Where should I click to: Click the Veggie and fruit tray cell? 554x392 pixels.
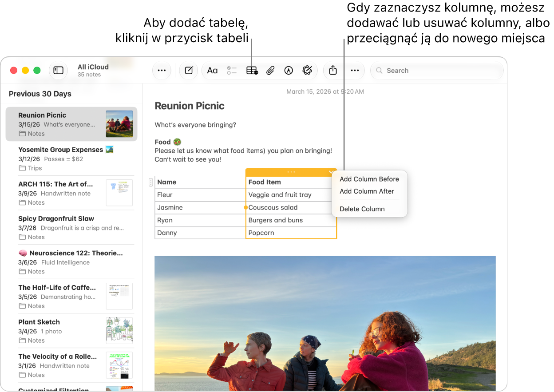point(291,195)
